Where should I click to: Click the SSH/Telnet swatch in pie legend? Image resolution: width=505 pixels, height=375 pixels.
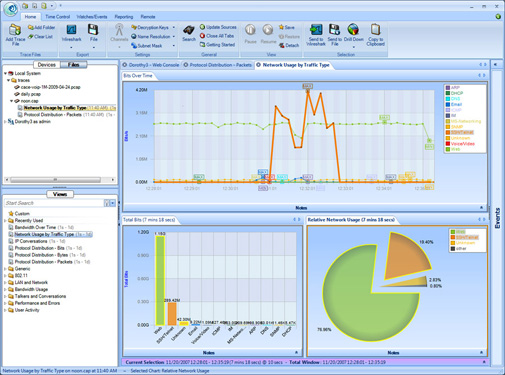pyautogui.click(x=453, y=237)
